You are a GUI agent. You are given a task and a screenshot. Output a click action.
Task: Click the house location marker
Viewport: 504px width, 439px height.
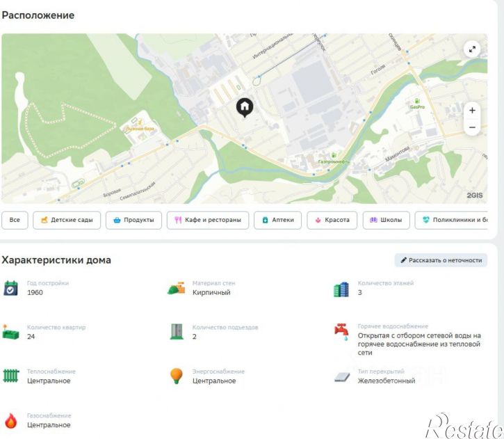(x=245, y=107)
